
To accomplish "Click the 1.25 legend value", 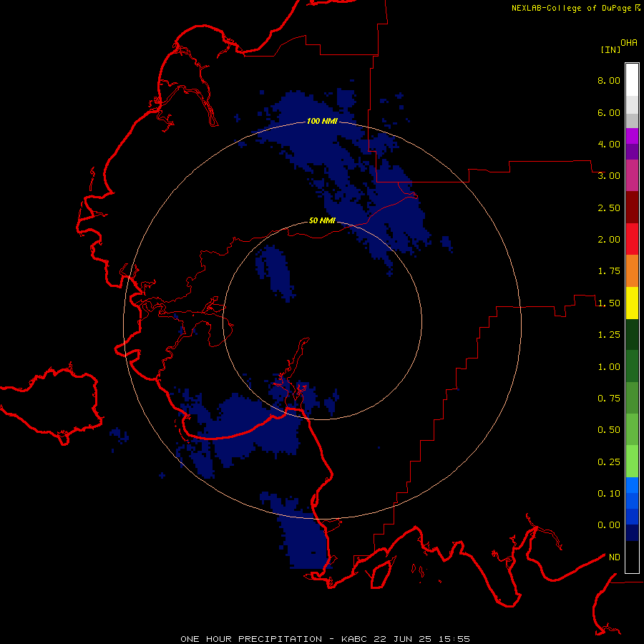I will point(609,335).
